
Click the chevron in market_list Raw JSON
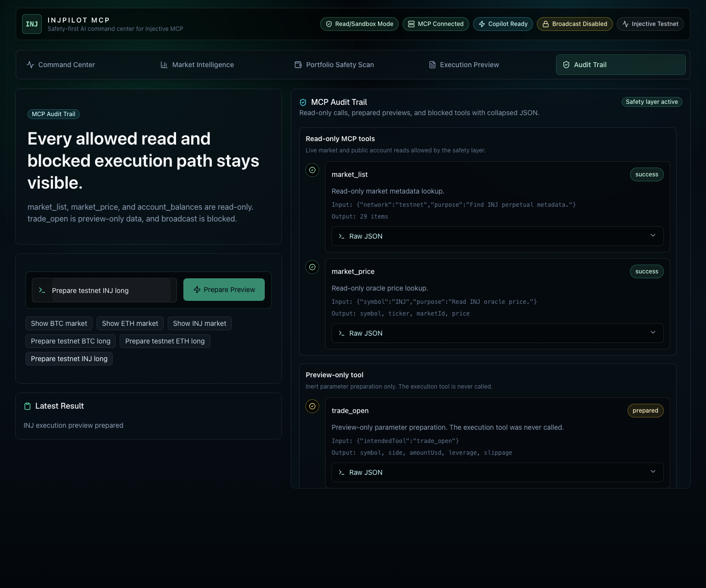tap(653, 236)
